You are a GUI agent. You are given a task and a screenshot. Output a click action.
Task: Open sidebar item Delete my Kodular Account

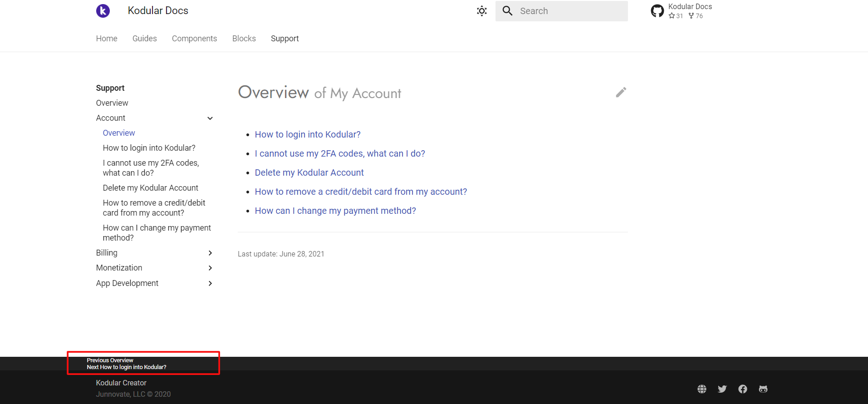(x=151, y=188)
